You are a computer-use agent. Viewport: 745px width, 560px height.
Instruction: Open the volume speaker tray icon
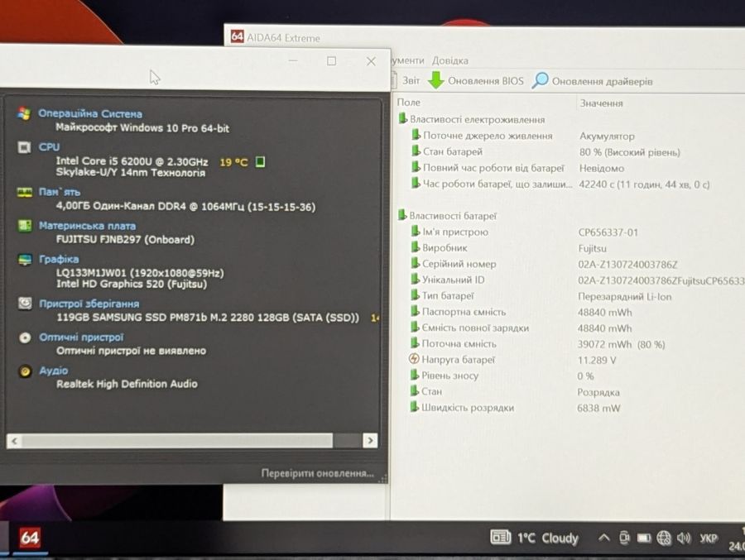684,538
